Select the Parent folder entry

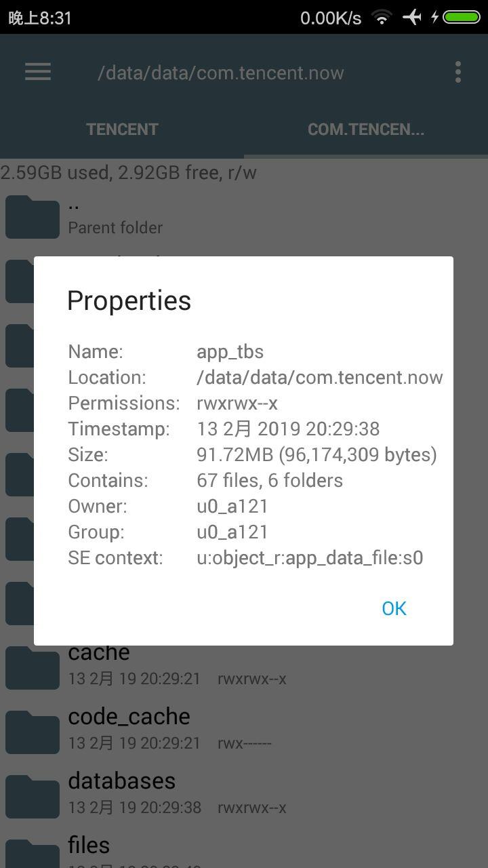click(244, 216)
